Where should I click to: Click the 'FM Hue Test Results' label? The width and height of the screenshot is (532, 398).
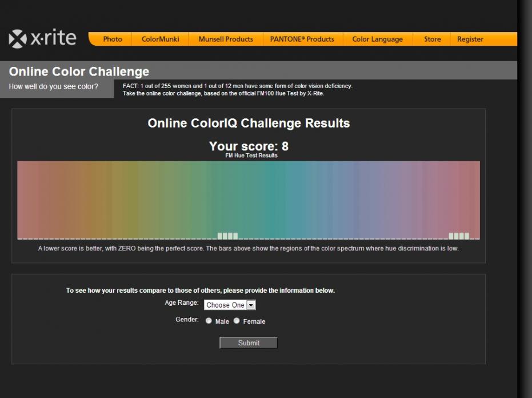point(251,156)
